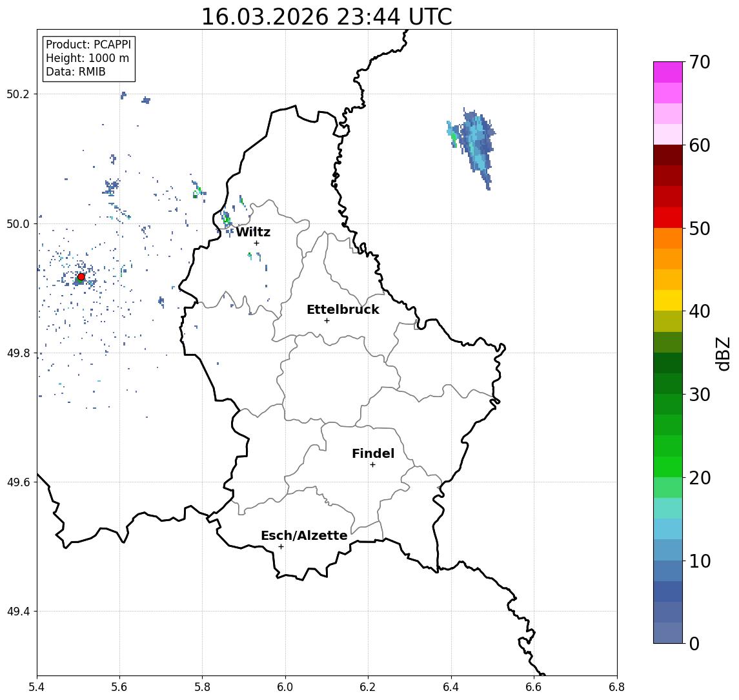
Task: Click the 'Data: RMIB' text
Action: pos(76,72)
